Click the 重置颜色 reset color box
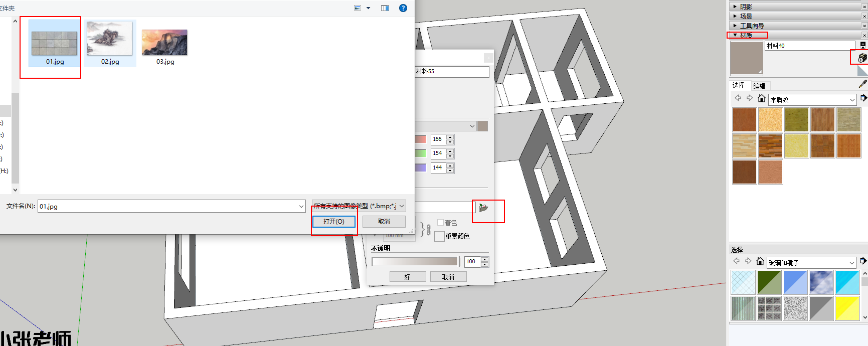The height and width of the screenshot is (346, 868). point(439,236)
